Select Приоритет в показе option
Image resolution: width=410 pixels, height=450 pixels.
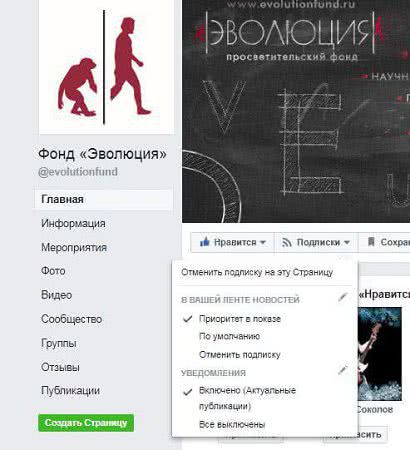click(x=240, y=319)
